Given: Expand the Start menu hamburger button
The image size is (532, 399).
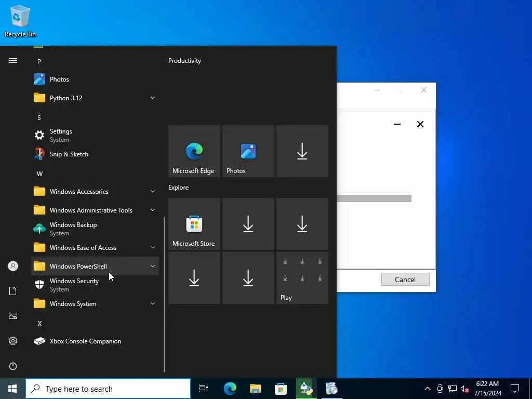Looking at the screenshot, I should coord(13,61).
